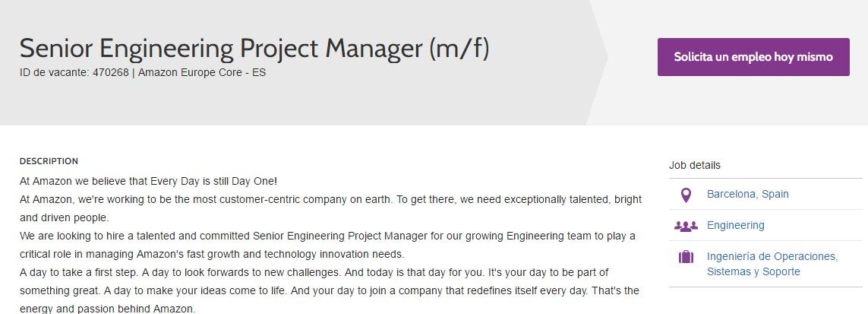868x314 pixels.
Task: Click the energy and passion behind Amazon line
Action: (x=107, y=309)
